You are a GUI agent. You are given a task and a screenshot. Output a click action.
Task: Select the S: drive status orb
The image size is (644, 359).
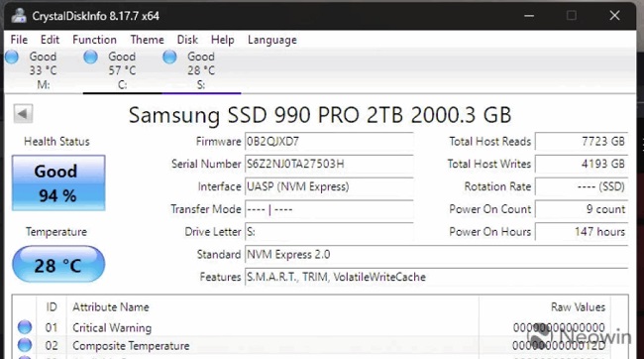[169, 57]
